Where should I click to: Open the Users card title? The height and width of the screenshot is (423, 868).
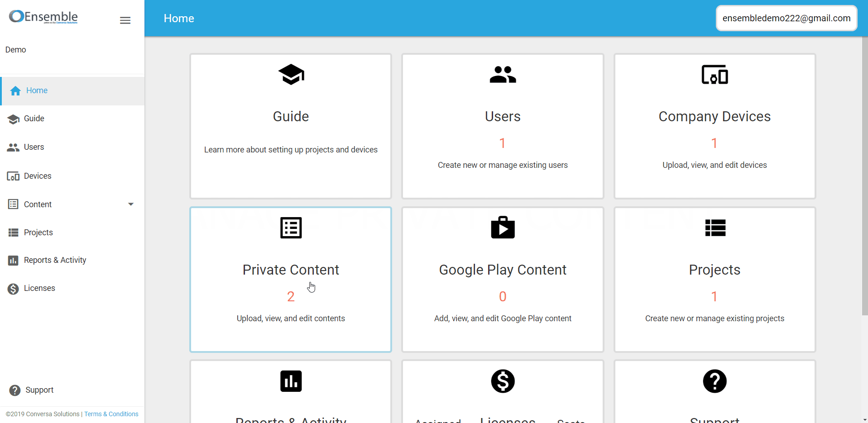(x=503, y=117)
